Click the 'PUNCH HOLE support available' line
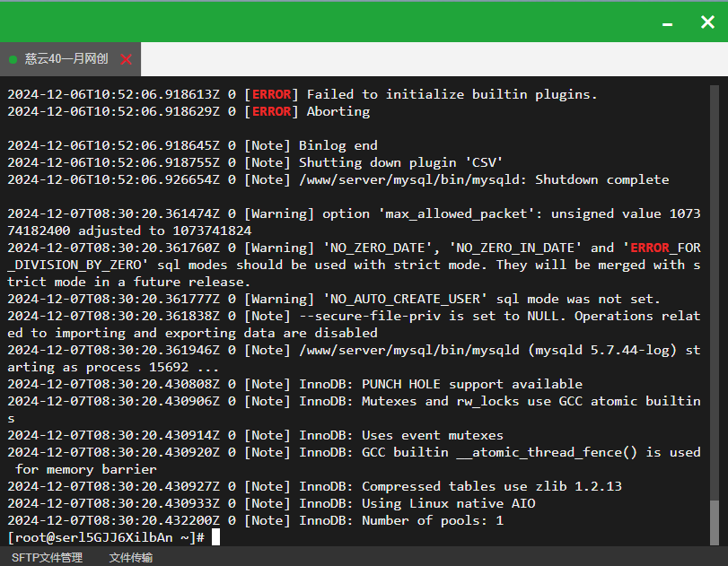728x566 pixels. click(294, 385)
